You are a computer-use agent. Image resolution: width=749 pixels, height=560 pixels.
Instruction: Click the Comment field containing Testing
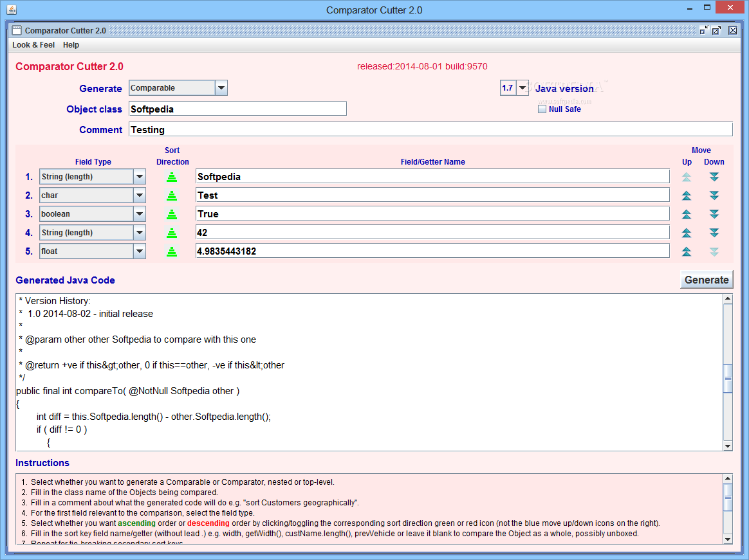(x=430, y=129)
